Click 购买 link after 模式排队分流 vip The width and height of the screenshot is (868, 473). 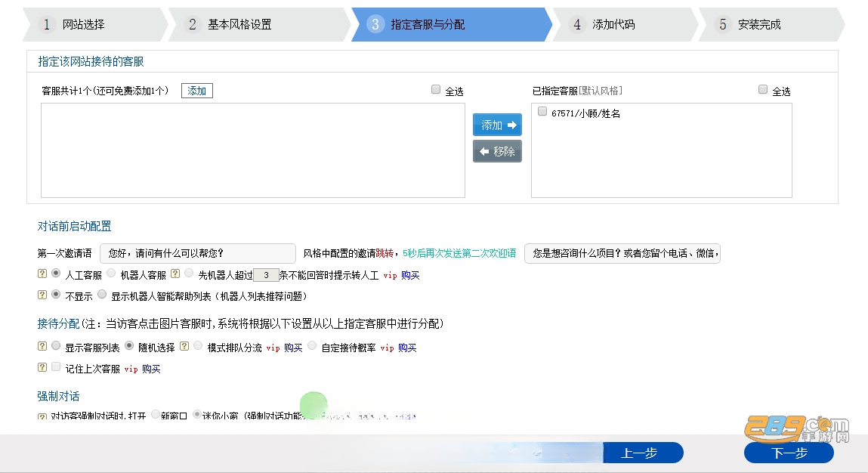(293, 348)
